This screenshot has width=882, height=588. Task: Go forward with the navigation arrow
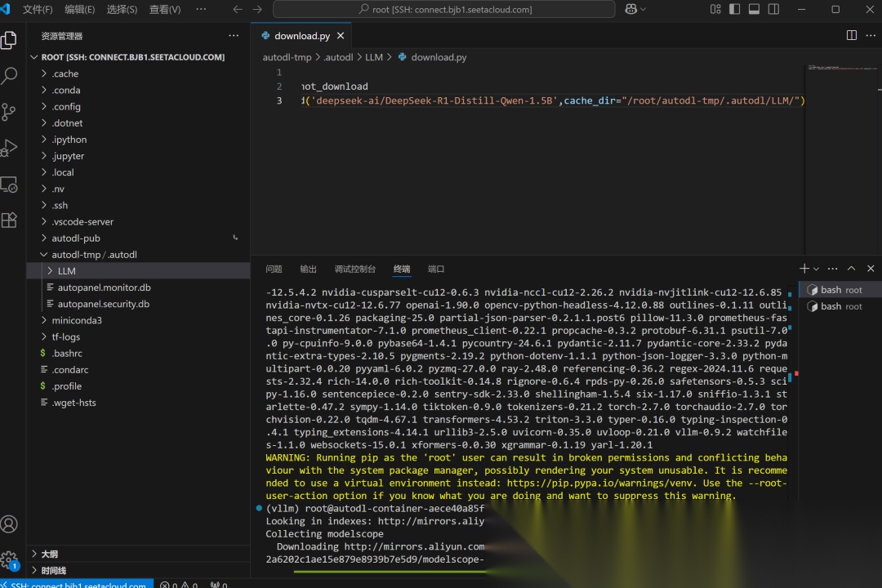tap(257, 9)
